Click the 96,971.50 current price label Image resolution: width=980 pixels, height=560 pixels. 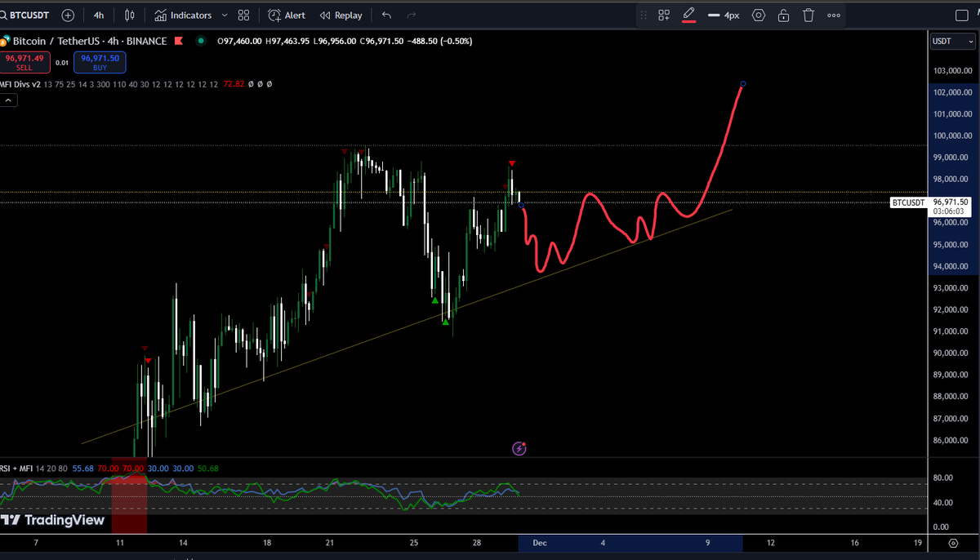[x=951, y=202]
